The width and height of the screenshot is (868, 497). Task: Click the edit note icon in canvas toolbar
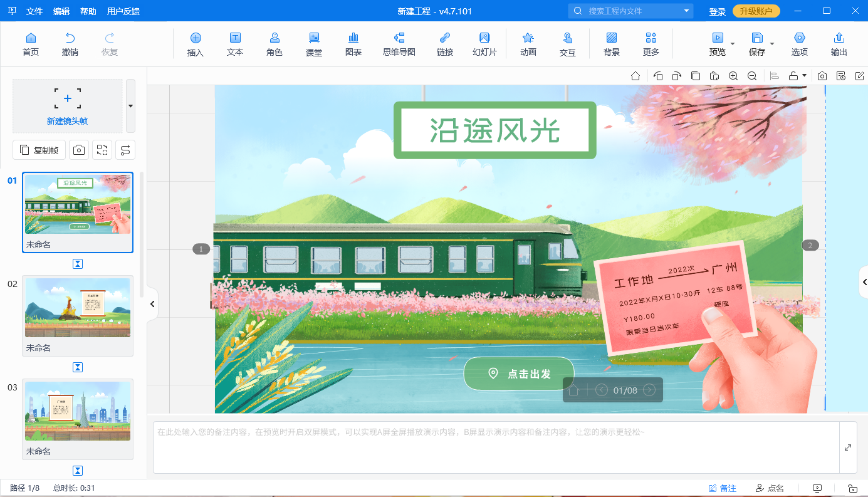click(x=860, y=76)
